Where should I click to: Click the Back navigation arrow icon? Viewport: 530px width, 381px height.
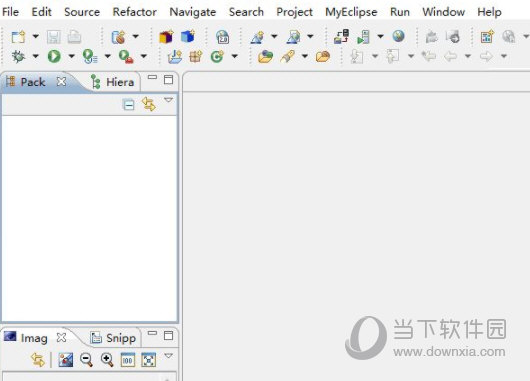click(450, 56)
